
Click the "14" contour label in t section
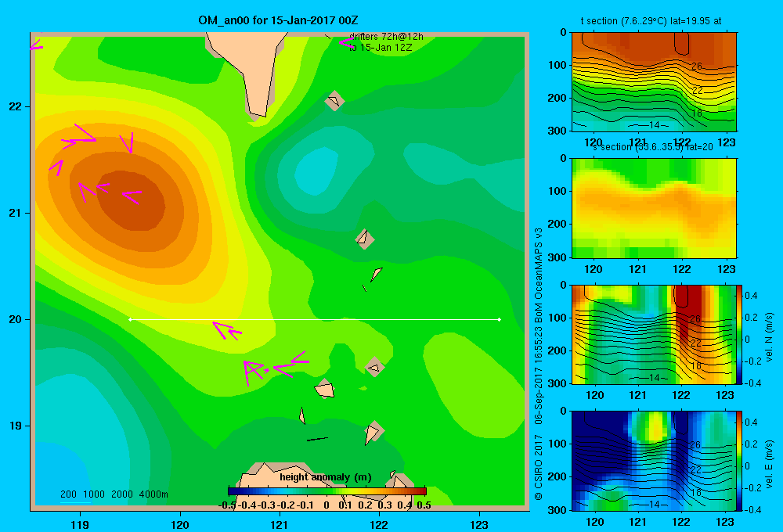tap(654, 124)
